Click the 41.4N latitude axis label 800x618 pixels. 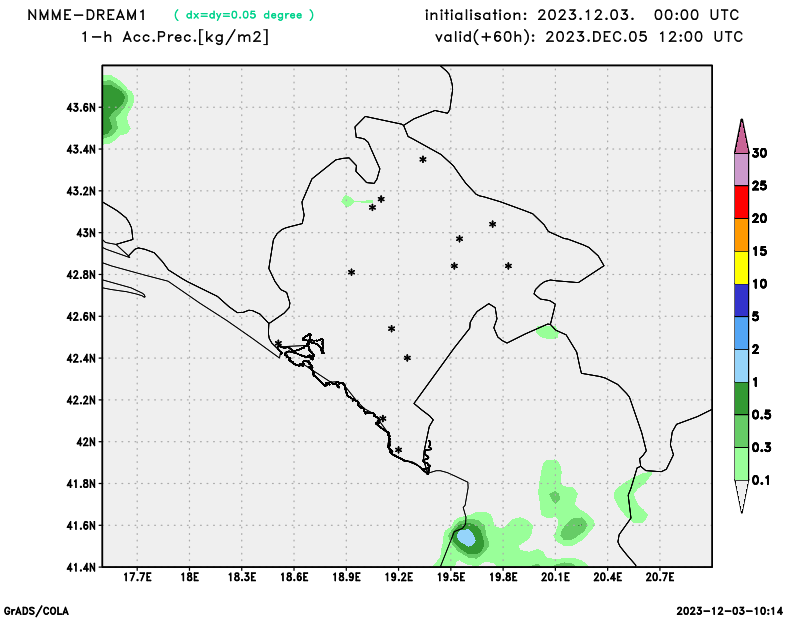coord(81,567)
